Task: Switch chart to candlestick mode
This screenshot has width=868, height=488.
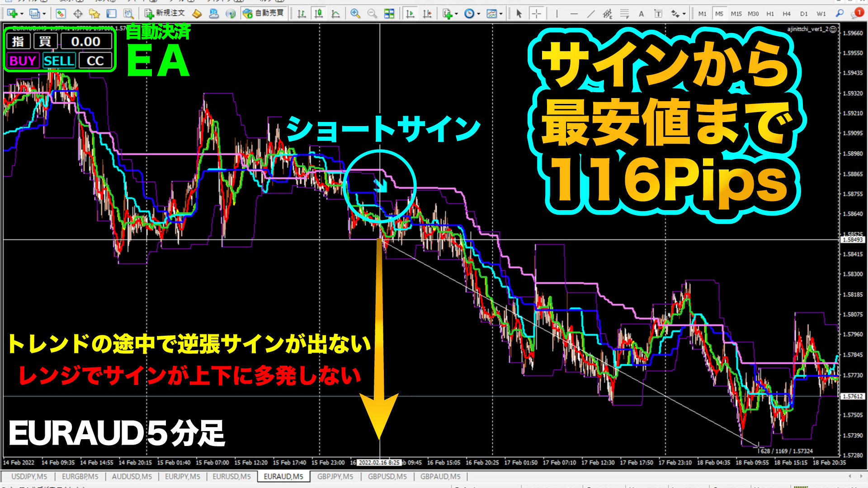Action: tap(319, 14)
